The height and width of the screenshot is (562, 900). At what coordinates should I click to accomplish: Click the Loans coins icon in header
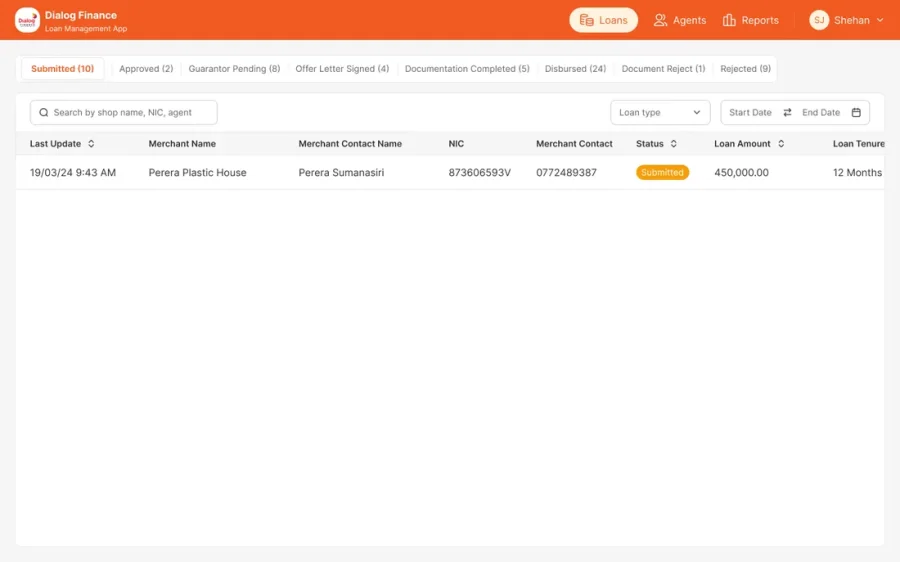point(586,20)
